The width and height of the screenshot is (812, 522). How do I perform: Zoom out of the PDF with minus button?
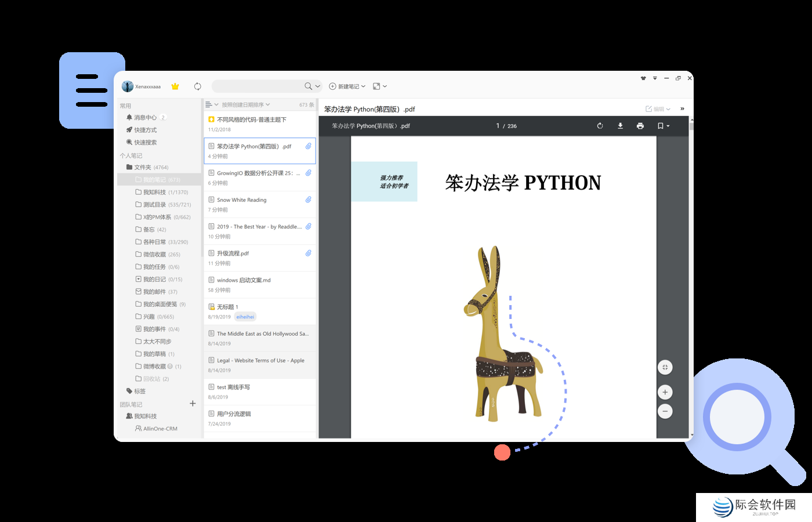665,411
